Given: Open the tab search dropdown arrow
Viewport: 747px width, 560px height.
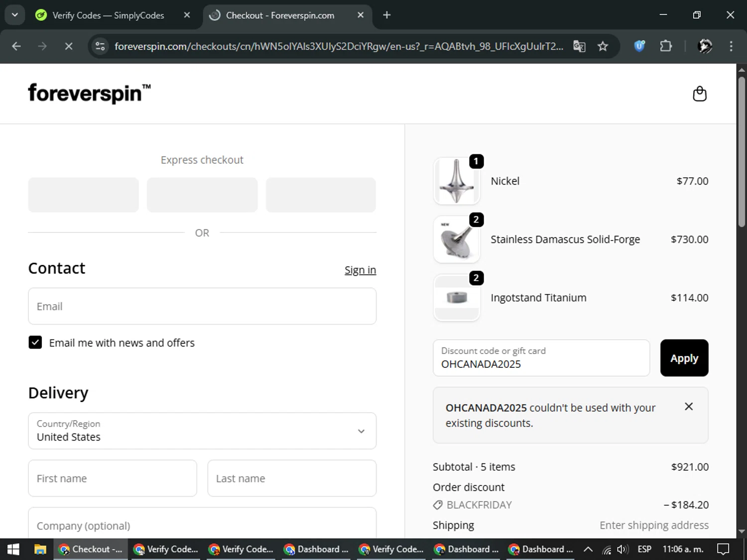Looking at the screenshot, I should click(x=15, y=15).
